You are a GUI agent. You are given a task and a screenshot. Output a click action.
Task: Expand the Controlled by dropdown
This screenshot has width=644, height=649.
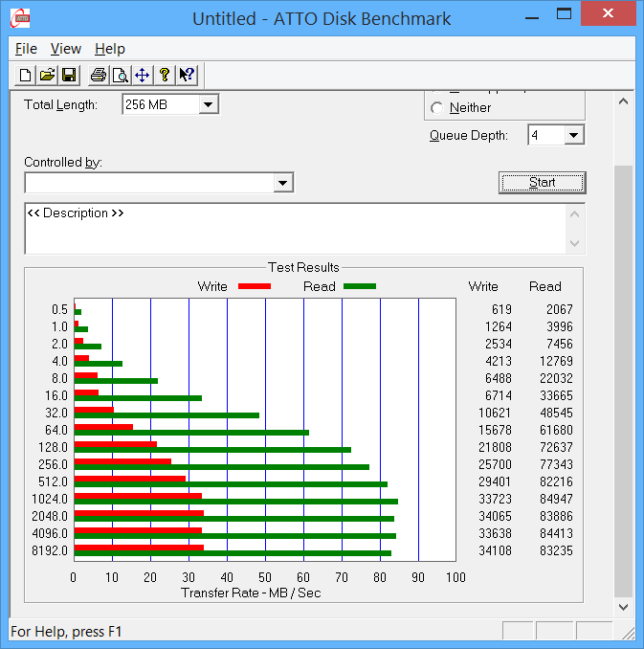[x=282, y=183]
